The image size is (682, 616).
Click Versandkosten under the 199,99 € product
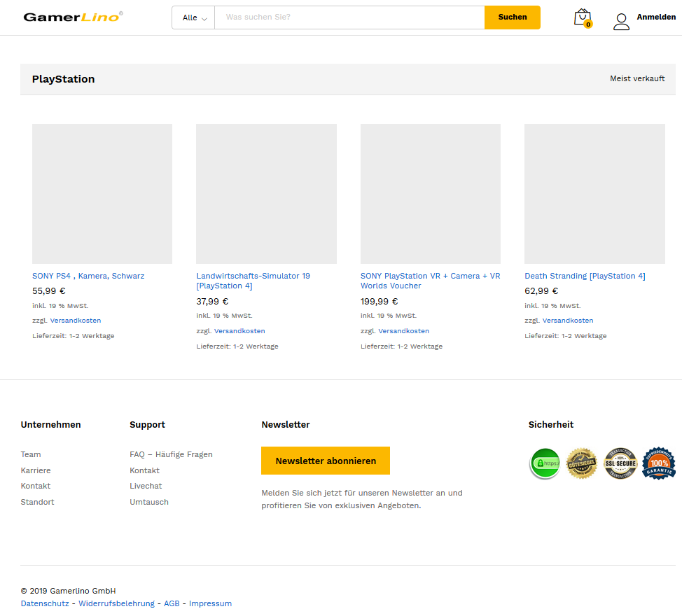tap(403, 331)
